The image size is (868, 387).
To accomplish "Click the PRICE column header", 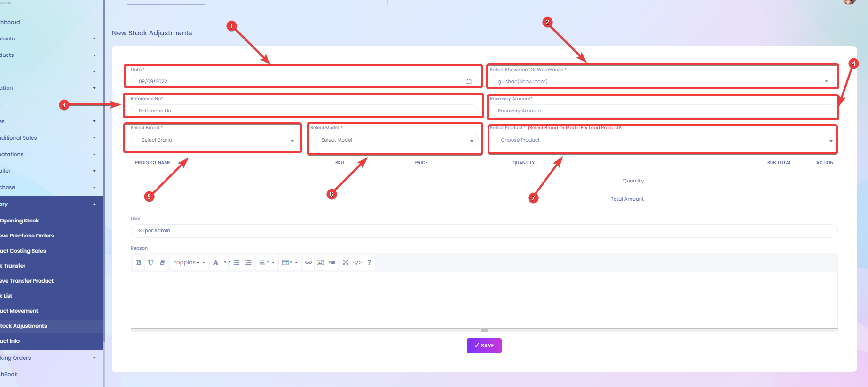I will (421, 163).
